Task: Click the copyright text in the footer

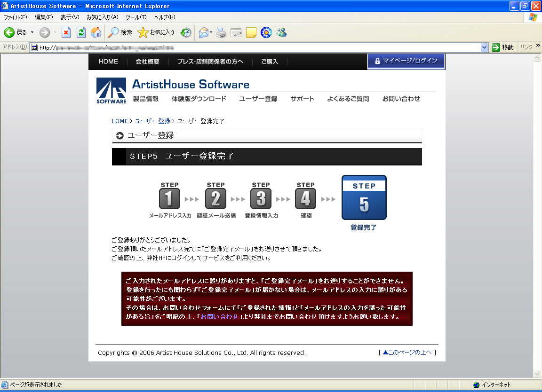Action: tap(202, 353)
